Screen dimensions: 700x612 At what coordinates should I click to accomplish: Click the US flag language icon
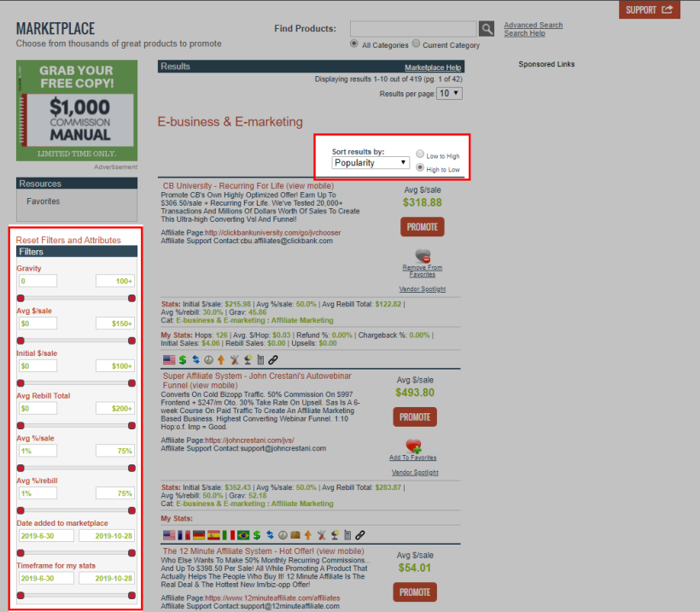[x=168, y=359]
